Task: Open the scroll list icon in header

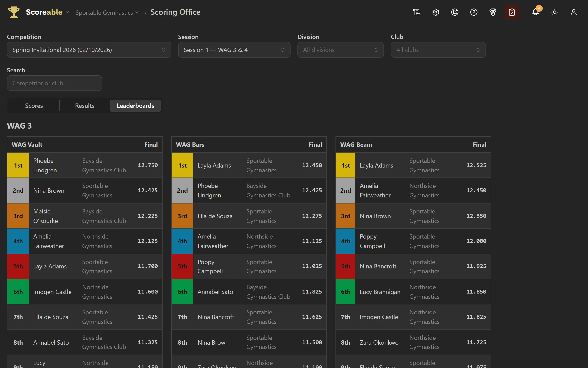Action: pyautogui.click(x=417, y=12)
